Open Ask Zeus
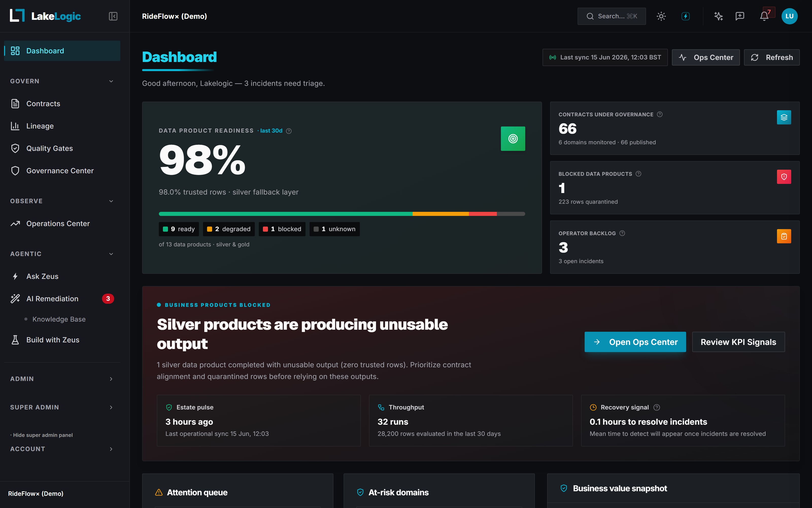Screen dimensions: 812x508 coord(62,276)
